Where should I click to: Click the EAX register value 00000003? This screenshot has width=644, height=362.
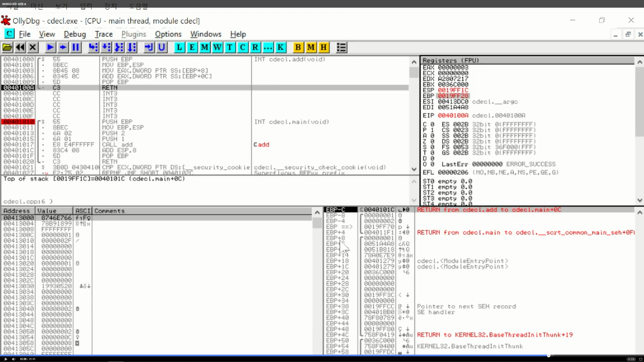pos(453,67)
